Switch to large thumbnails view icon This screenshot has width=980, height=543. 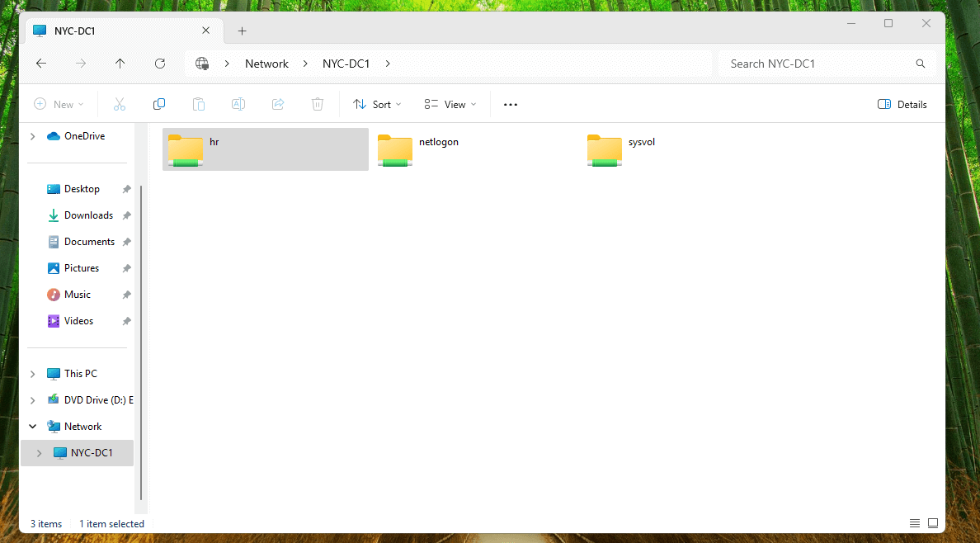point(933,523)
